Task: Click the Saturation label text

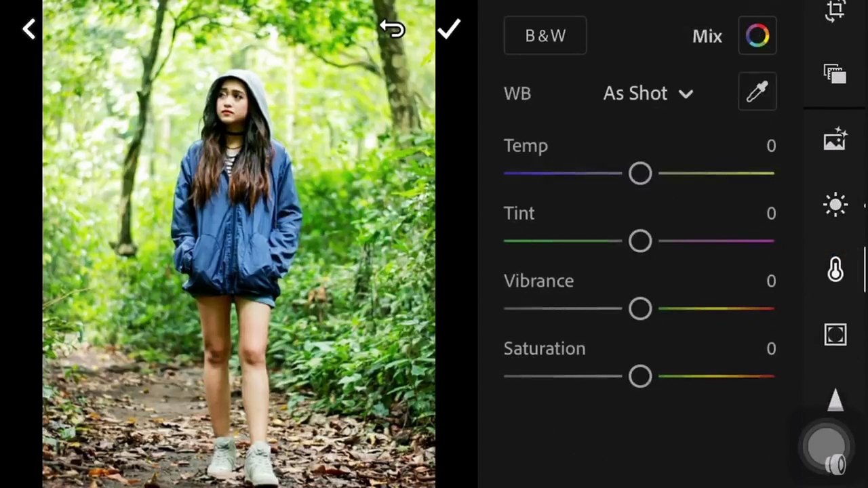Action: point(544,348)
